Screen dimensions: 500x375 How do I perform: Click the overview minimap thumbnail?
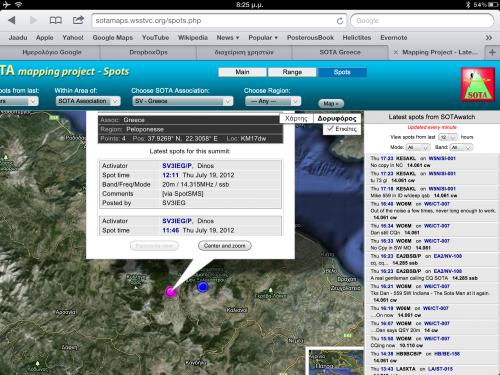tap(335, 361)
